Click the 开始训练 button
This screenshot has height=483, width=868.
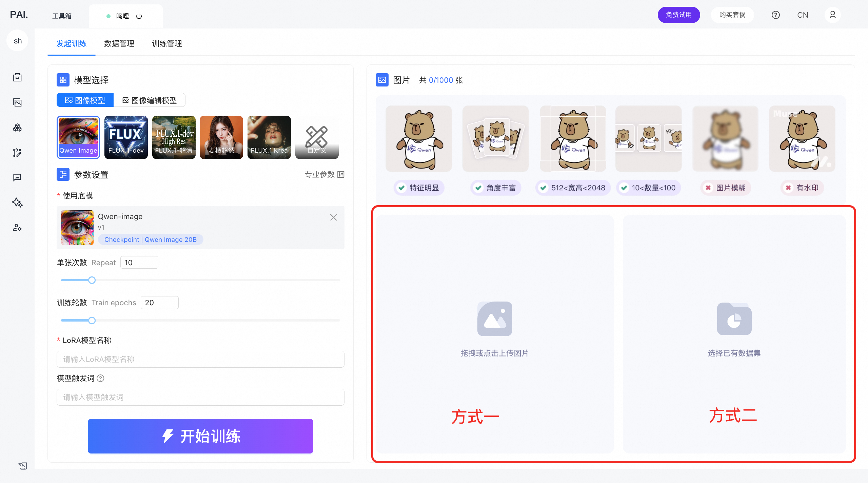[200, 436]
